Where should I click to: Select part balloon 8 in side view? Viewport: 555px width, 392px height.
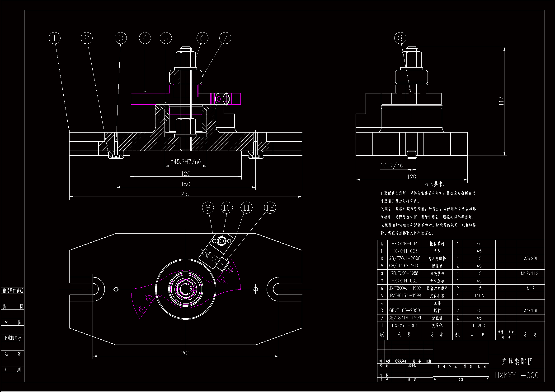point(400,38)
